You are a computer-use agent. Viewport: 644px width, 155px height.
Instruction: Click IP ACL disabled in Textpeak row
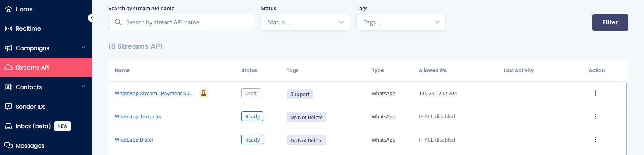[x=437, y=116]
